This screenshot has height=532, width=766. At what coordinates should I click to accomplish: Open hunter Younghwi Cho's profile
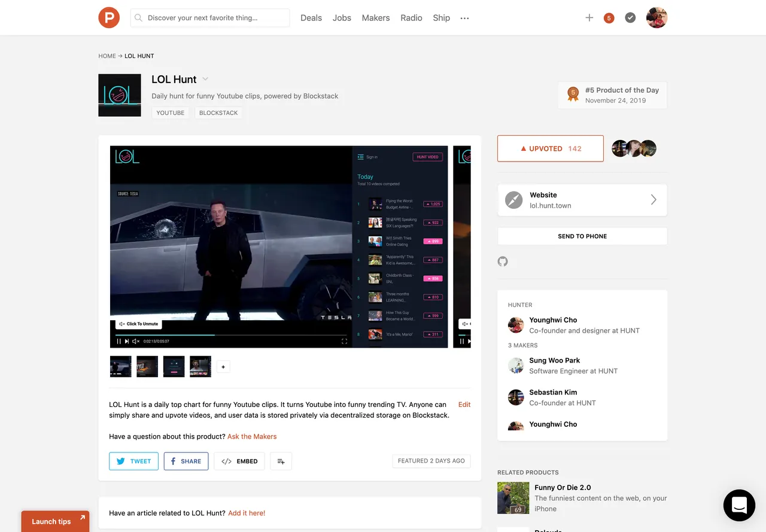coord(553,320)
